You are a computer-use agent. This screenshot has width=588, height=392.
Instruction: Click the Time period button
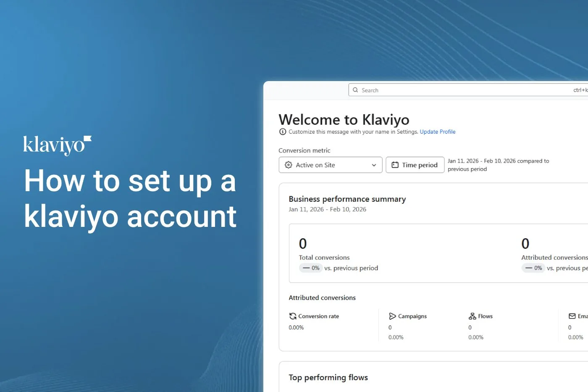click(x=415, y=165)
